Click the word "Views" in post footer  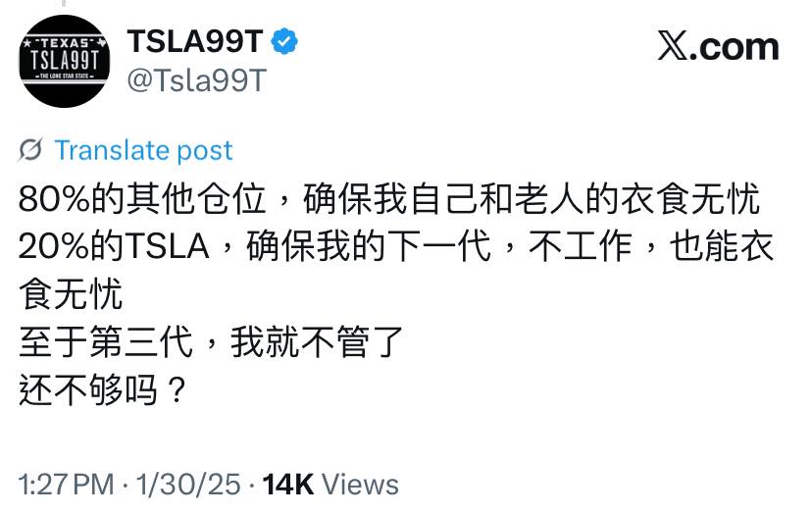(x=360, y=484)
